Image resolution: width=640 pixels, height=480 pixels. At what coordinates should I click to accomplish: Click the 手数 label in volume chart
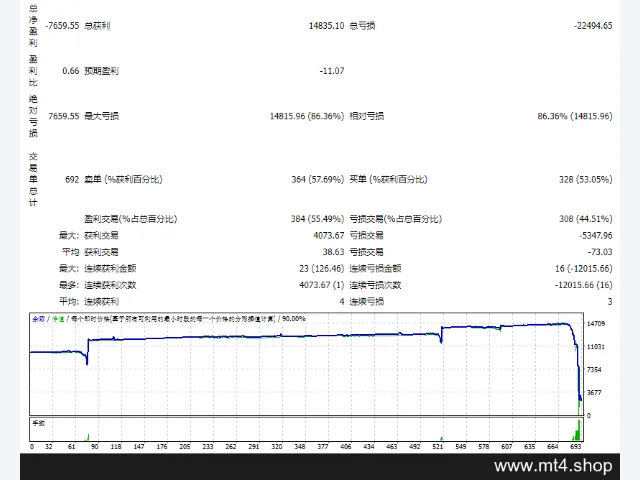(x=38, y=423)
